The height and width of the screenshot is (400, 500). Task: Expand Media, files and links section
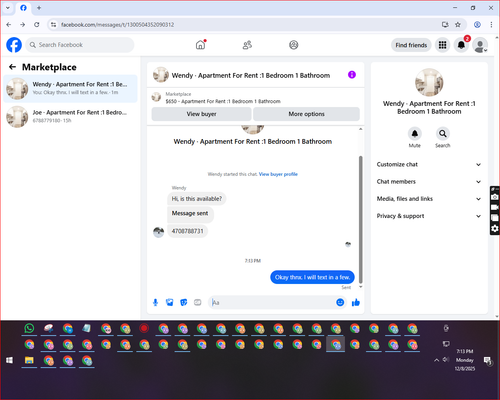coord(429,199)
